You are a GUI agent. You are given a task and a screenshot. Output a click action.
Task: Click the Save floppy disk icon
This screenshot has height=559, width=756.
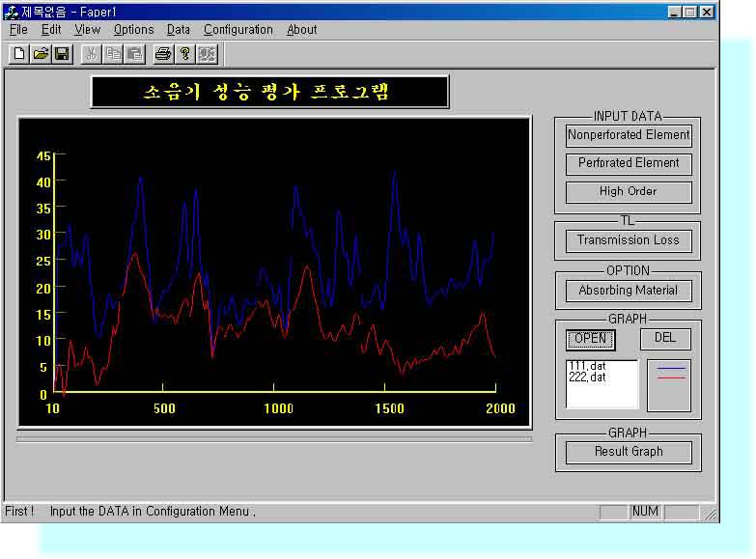[62, 54]
